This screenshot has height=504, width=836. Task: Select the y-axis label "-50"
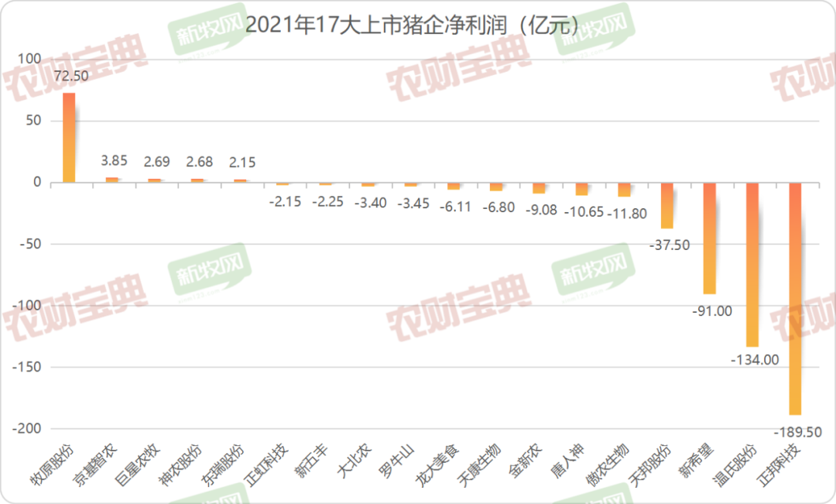(30, 244)
